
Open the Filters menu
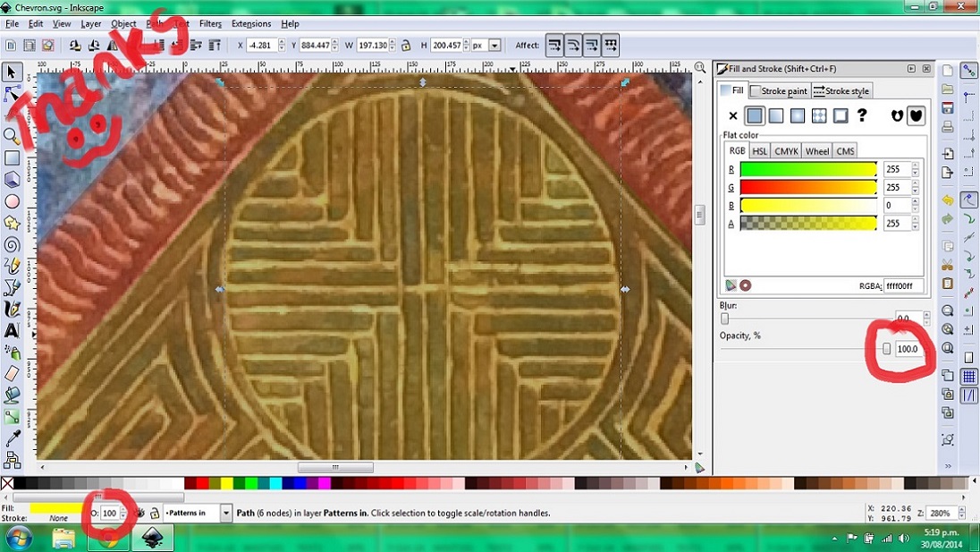210,24
